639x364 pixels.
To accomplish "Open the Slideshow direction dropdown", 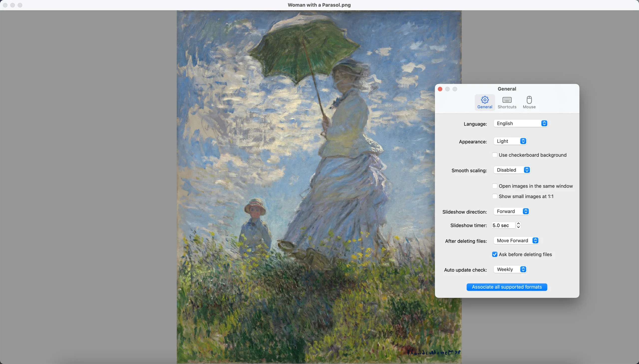I will pyautogui.click(x=511, y=211).
